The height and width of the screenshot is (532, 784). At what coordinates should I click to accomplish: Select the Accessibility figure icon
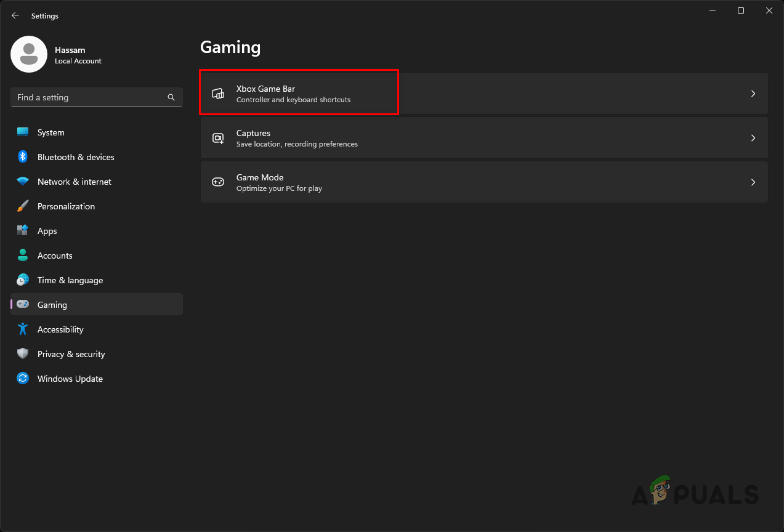pyautogui.click(x=23, y=329)
